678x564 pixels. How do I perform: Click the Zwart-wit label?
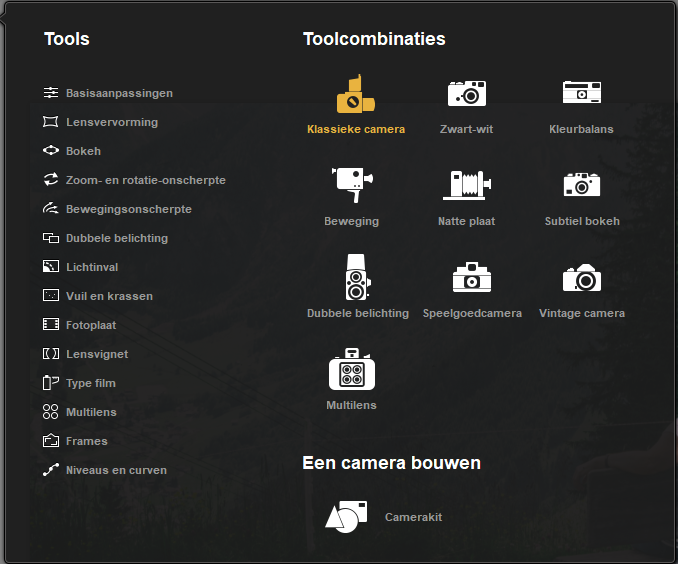click(467, 129)
